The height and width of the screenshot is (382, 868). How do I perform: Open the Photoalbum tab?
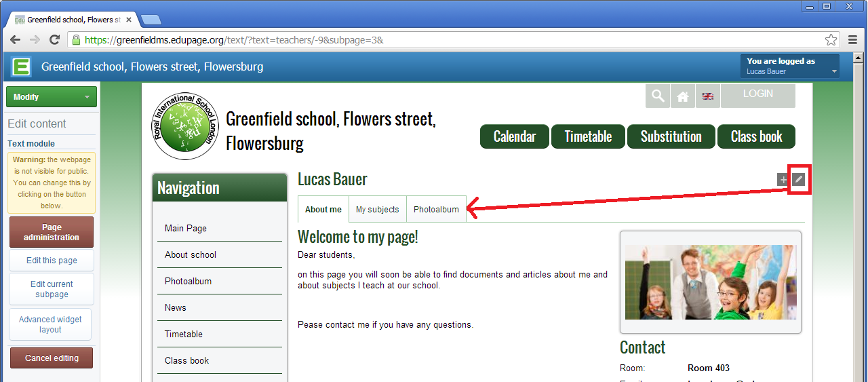pos(436,209)
